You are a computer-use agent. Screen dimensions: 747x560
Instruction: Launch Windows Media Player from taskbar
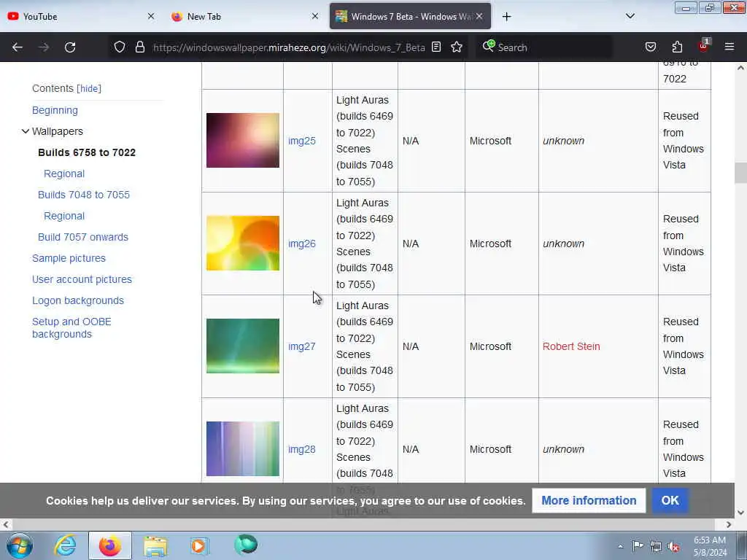(199, 545)
